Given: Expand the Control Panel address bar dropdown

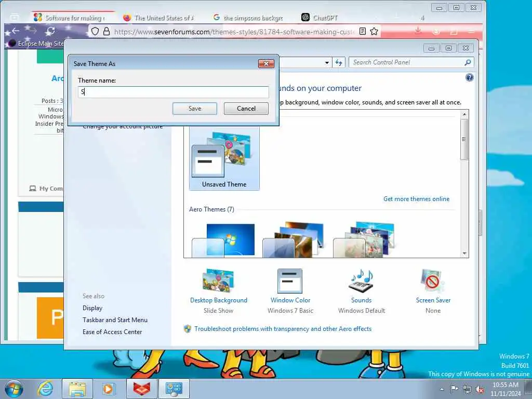Looking at the screenshot, I should coord(327,62).
